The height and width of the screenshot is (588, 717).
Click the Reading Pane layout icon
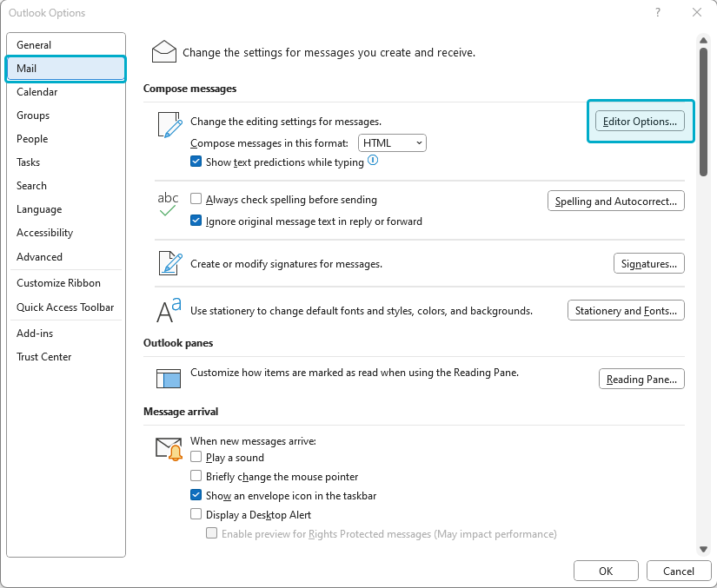[x=169, y=379]
